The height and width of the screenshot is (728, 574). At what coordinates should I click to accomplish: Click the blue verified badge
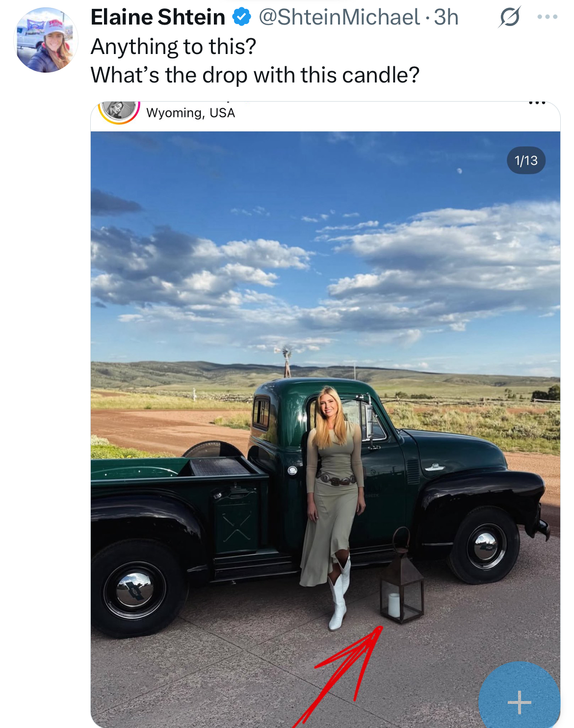click(241, 17)
